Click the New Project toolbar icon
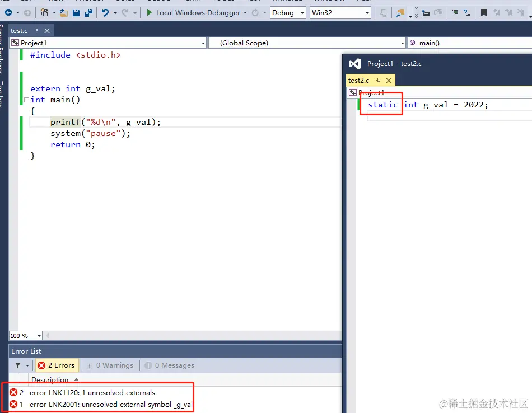The image size is (532, 413). (x=44, y=12)
